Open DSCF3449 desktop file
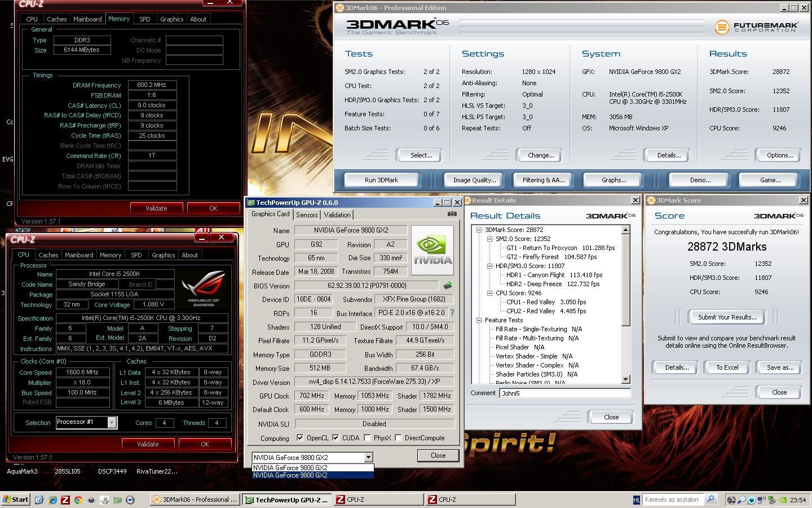Image resolution: width=812 pixels, height=508 pixels. pyautogui.click(x=112, y=471)
